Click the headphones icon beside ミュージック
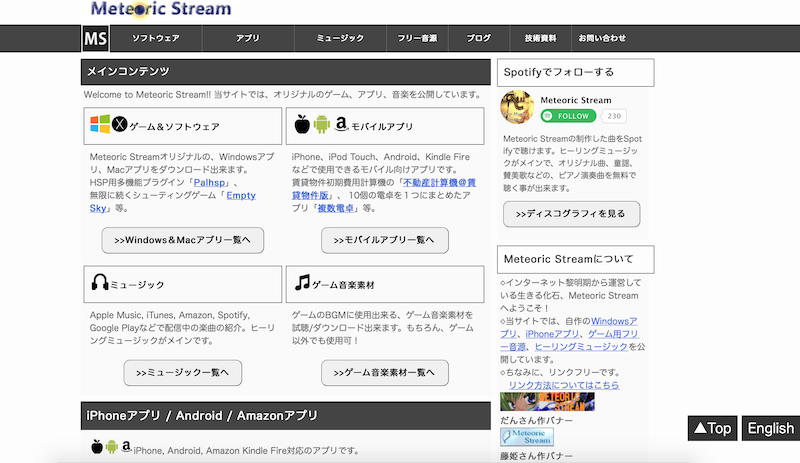 pyautogui.click(x=100, y=282)
